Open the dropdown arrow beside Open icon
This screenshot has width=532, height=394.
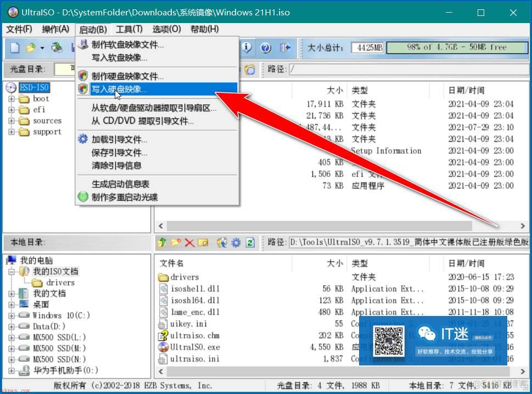[x=42, y=48]
